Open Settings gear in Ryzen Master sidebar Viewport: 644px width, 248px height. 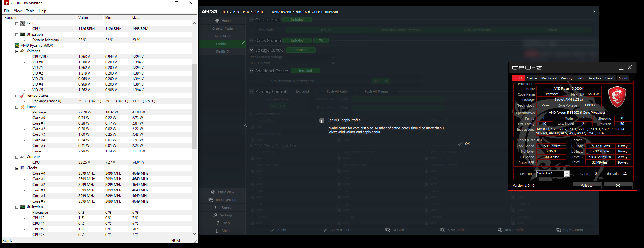point(215,215)
